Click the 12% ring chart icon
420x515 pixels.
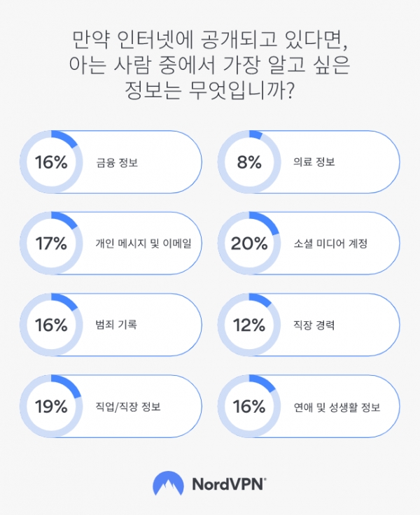249,325
